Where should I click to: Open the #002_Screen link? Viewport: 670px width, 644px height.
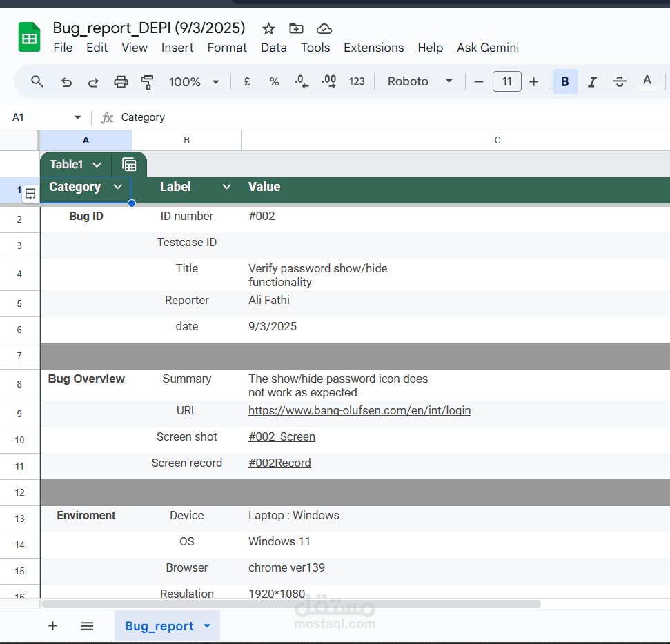point(282,437)
